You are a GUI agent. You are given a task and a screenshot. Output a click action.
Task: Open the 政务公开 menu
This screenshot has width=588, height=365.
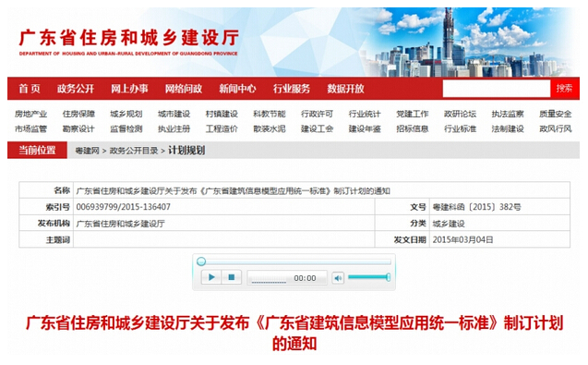tap(76, 89)
